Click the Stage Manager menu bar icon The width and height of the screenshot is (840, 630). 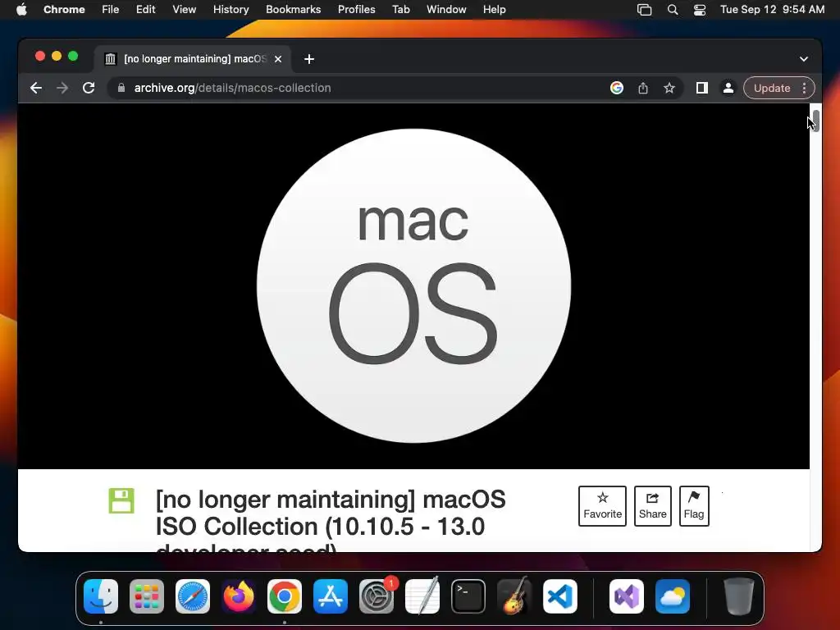pyautogui.click(x=645, y=10)
